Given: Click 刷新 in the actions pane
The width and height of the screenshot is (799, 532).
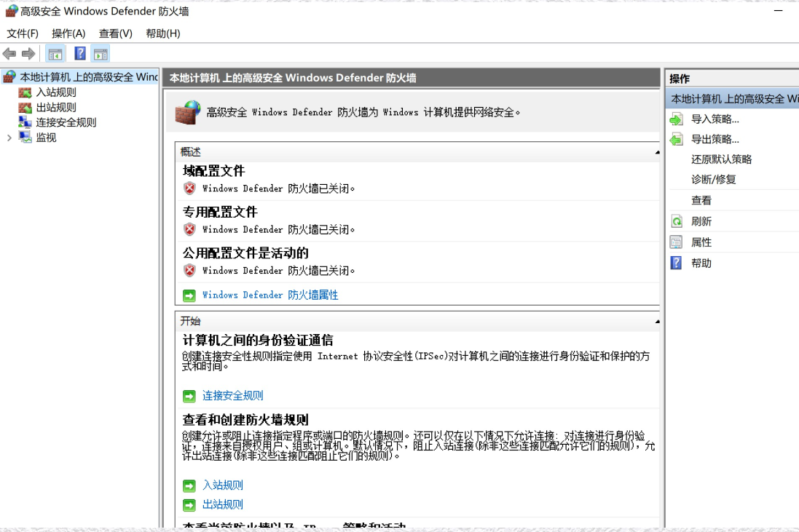Looking at the screenshot, I should (x=701, y=221).
